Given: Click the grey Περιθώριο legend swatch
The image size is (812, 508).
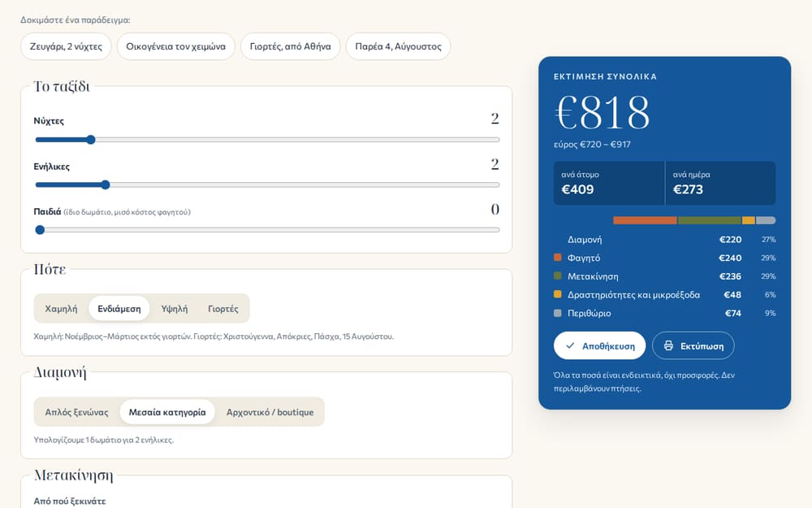Looking at the screenshot, I should 558,313.
